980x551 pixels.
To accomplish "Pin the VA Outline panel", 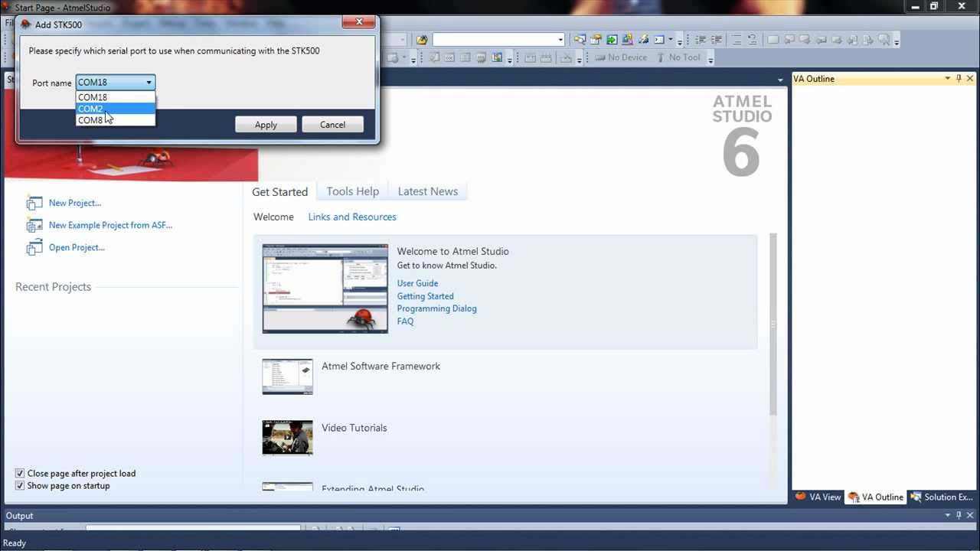I will coord(959,79).
